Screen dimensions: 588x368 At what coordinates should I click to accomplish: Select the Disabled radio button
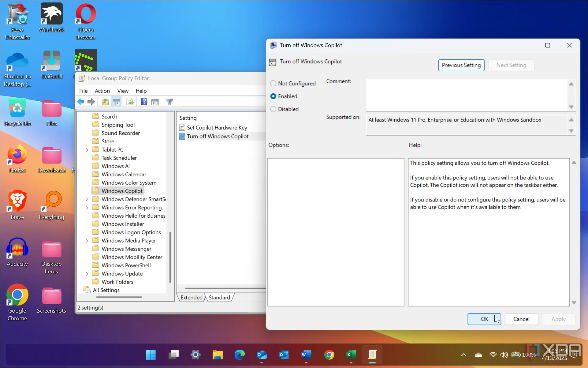(x=273, y=109)
